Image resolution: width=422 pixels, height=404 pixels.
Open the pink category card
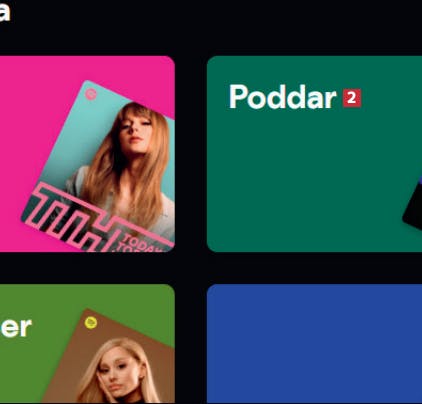[87, 154]
